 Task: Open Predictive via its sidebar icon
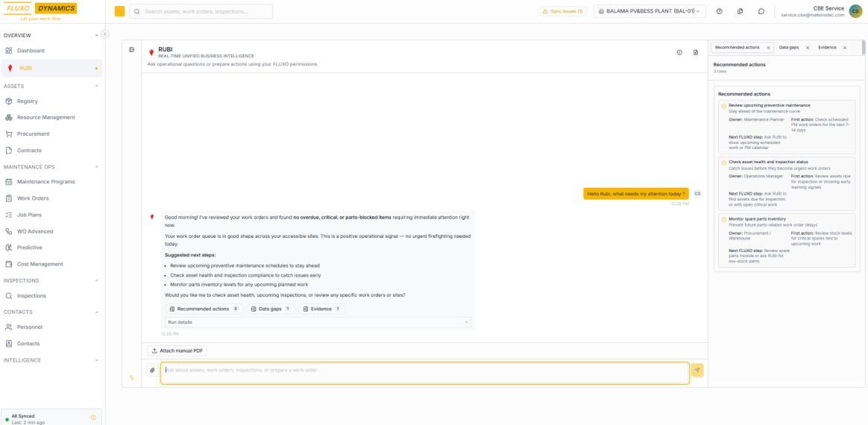pyautogui.click(x=9, y=248)
